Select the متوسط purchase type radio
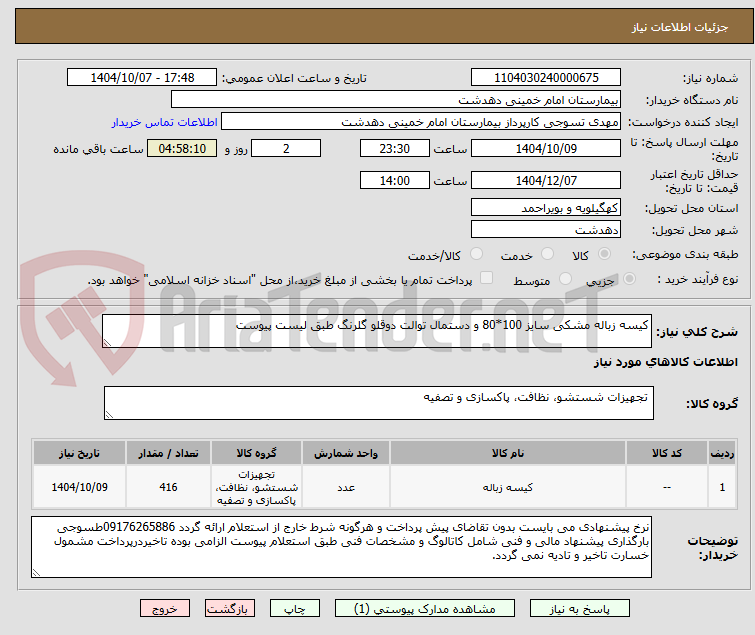This screenshot has width=755, height=635. pos(565,279)
